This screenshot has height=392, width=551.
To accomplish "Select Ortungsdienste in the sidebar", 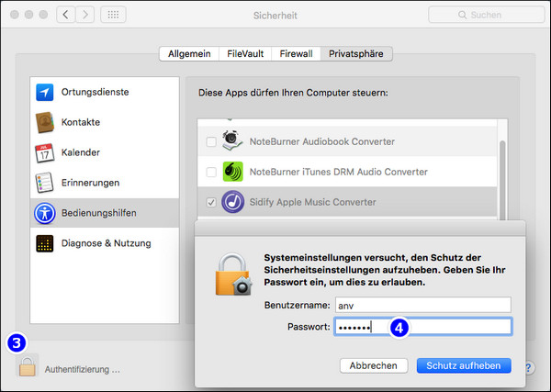I will (105, 93).
